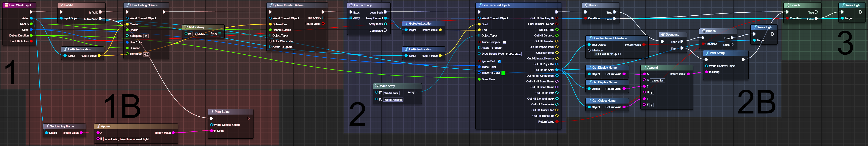Screen dimensions: 868x146
Task: Click the Segments value field showing 12
Action: (x=146, y=36)
